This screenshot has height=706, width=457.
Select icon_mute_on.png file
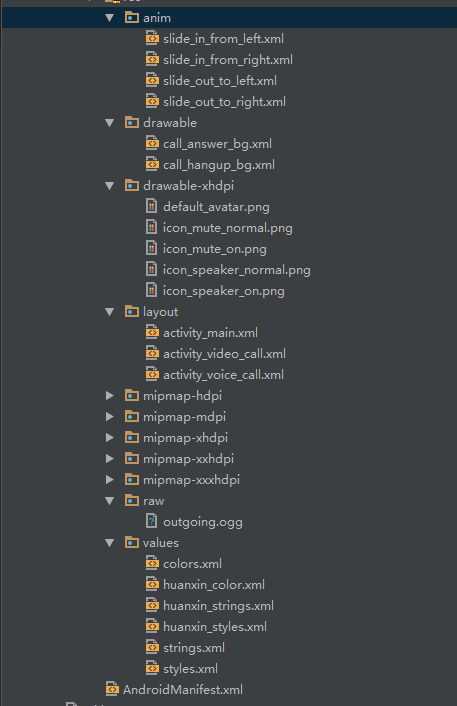[x=215, y=249]
